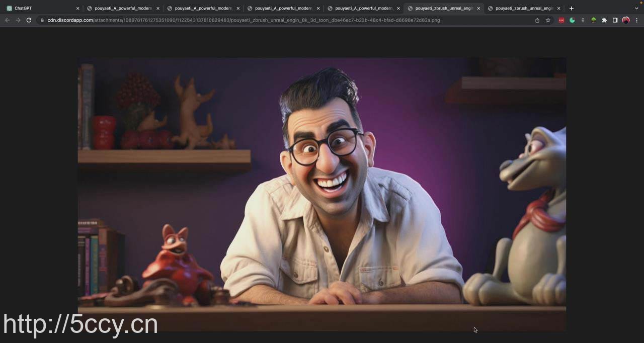
Task: Expand the tab search chevron
Action: (636, 8)
